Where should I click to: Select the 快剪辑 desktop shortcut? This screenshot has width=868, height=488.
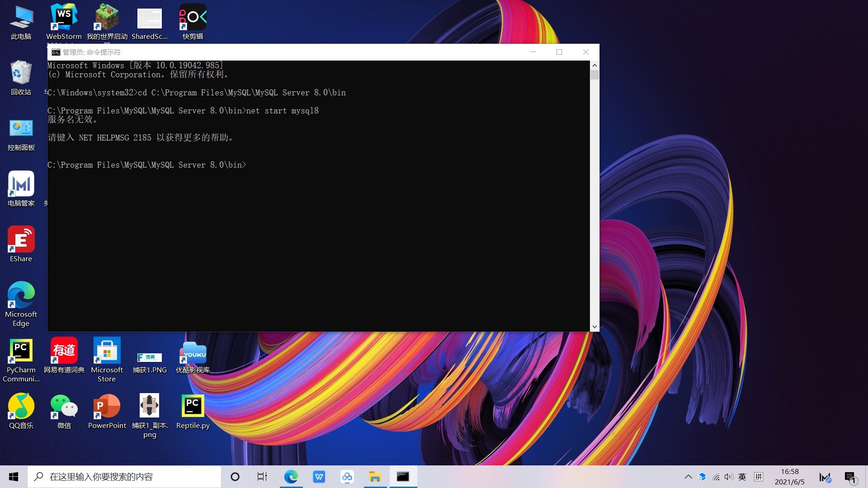(193, 23)
